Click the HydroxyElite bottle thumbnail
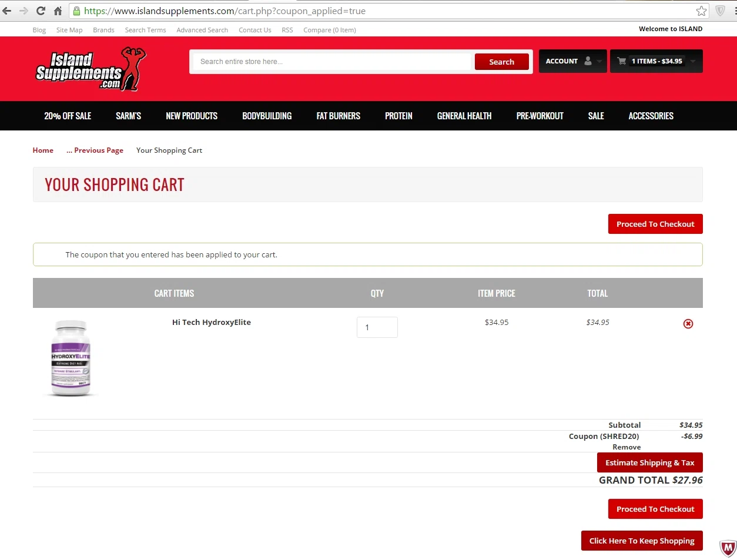 point(71,358)
